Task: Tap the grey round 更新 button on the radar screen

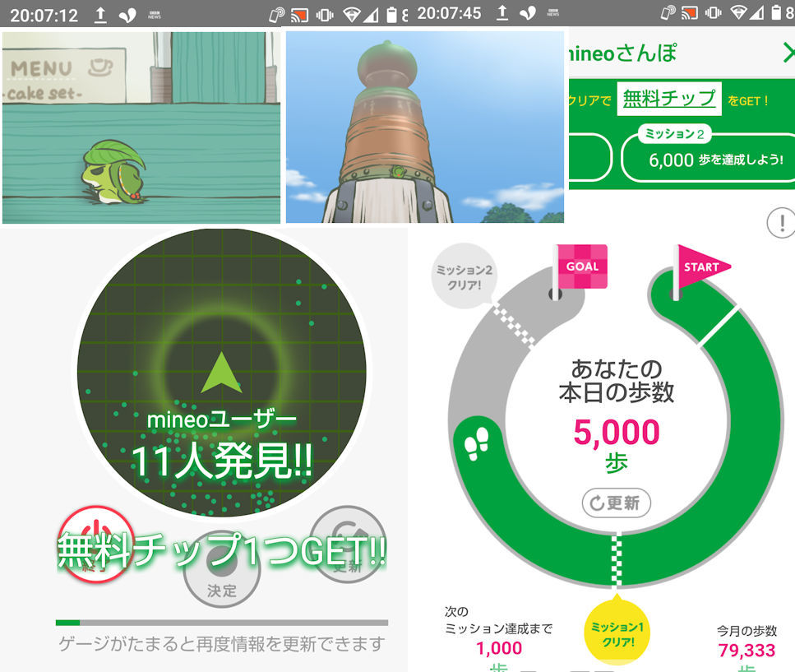Action: pos(347,545)
